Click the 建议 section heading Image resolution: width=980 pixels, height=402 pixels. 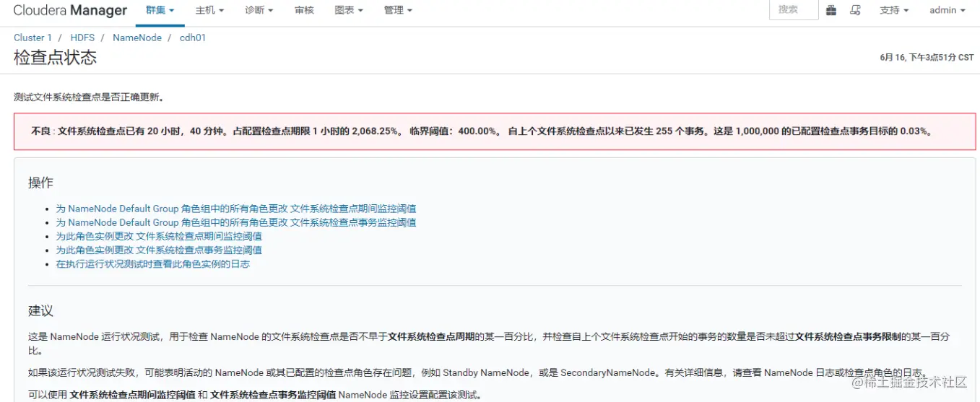coord(40,311)
